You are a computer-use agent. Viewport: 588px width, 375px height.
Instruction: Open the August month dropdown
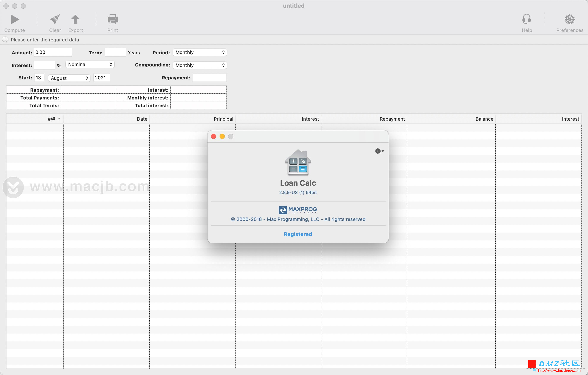69,78
